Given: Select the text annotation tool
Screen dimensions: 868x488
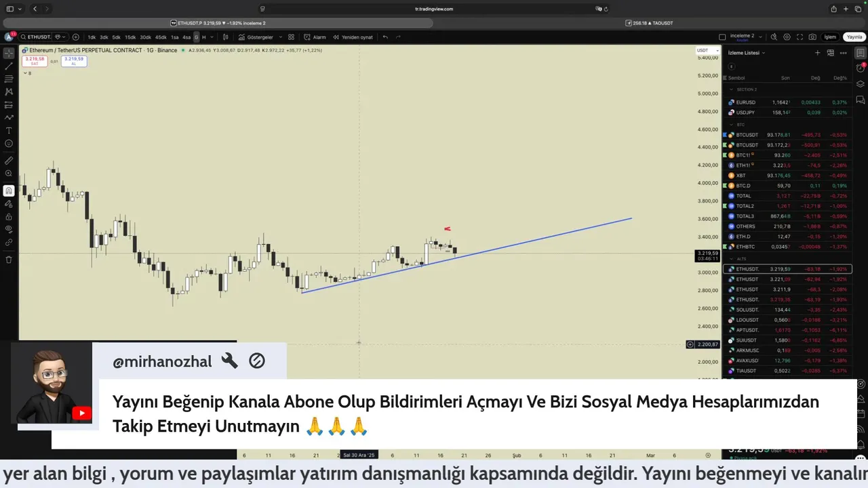Looking at the screenshot, I should [x=9, y=130].
